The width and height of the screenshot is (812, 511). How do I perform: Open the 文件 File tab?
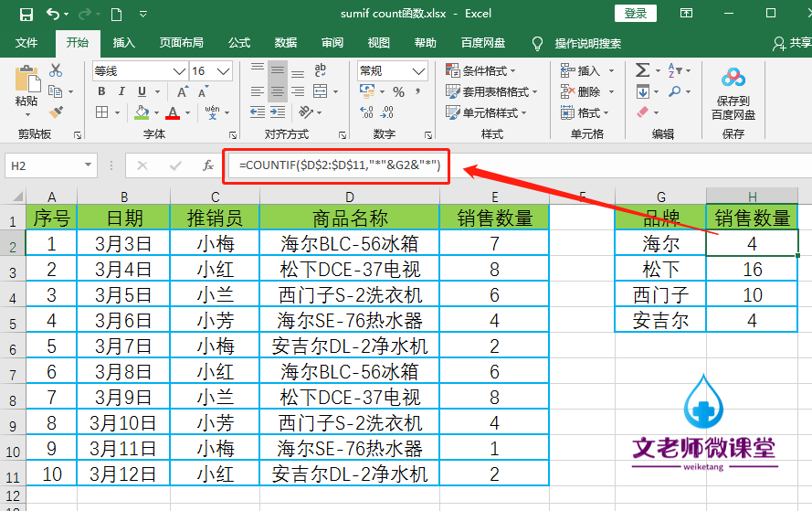coord(26,43)
